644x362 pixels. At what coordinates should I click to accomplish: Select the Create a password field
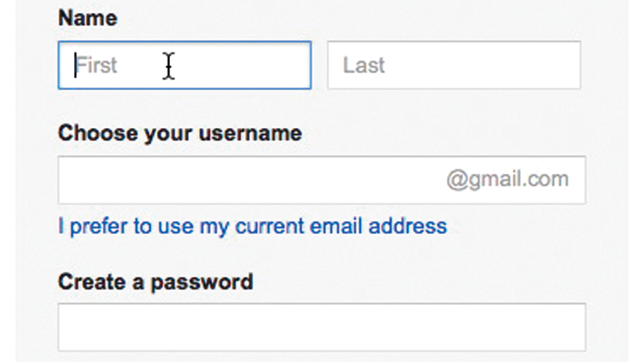[321, 327]
